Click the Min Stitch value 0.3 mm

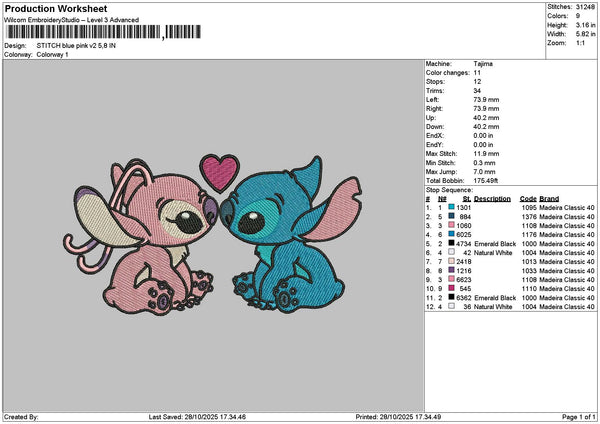(484, 163)
